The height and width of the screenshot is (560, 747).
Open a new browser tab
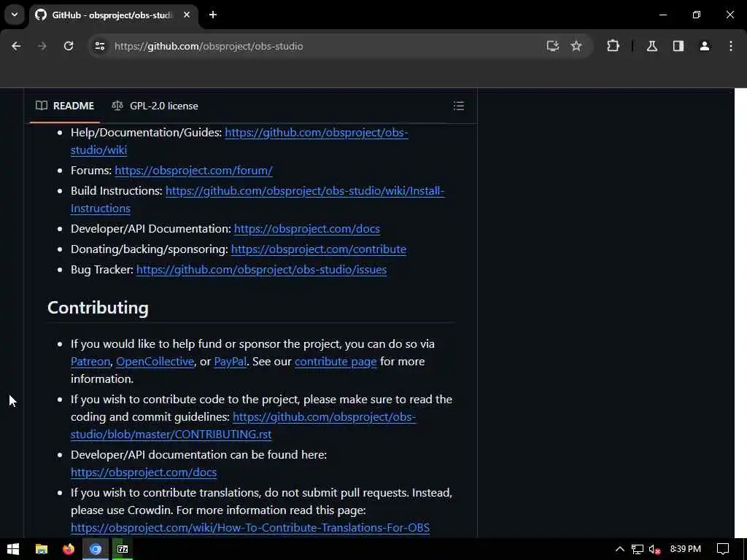[x=213, y=15]
